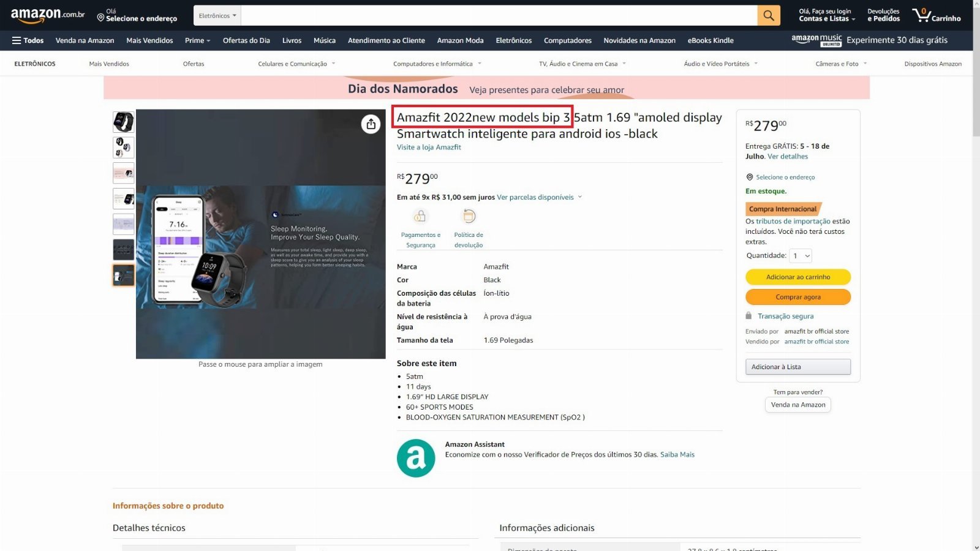Select the fourth product thumbnail
Image resolution: width=980 pixels, height=551 pixels.
coord(123,199)
